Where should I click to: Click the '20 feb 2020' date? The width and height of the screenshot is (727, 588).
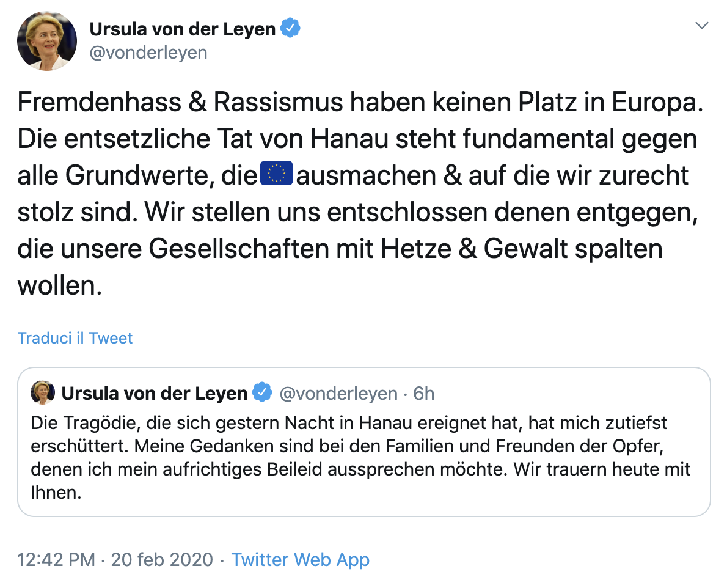(162, 559)
